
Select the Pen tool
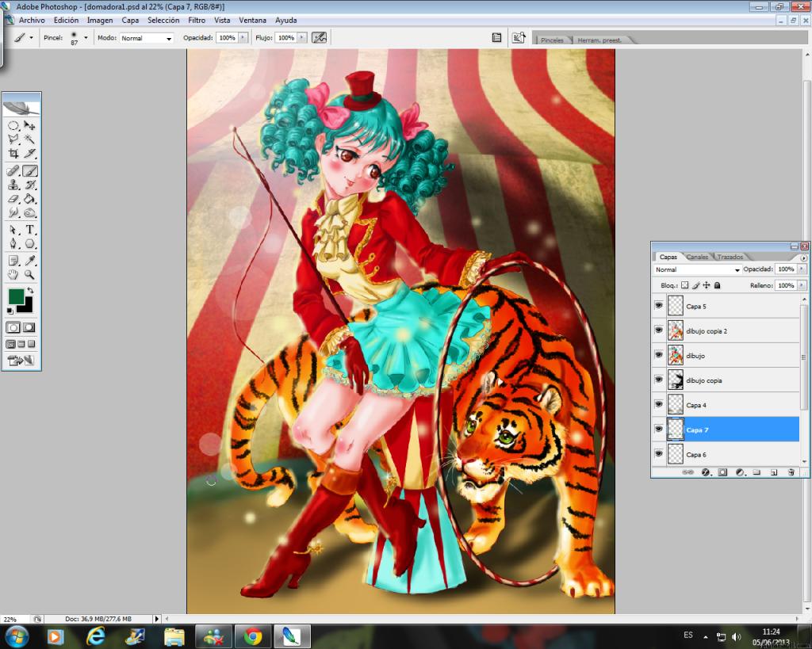pyautogui.click(x=13, y=243)
